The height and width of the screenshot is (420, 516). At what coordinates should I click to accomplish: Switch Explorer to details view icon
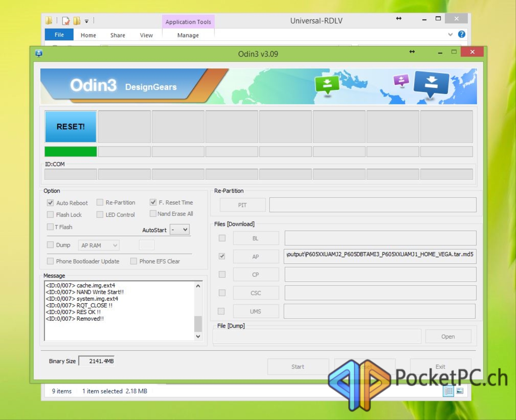click(x=448, y=391)
